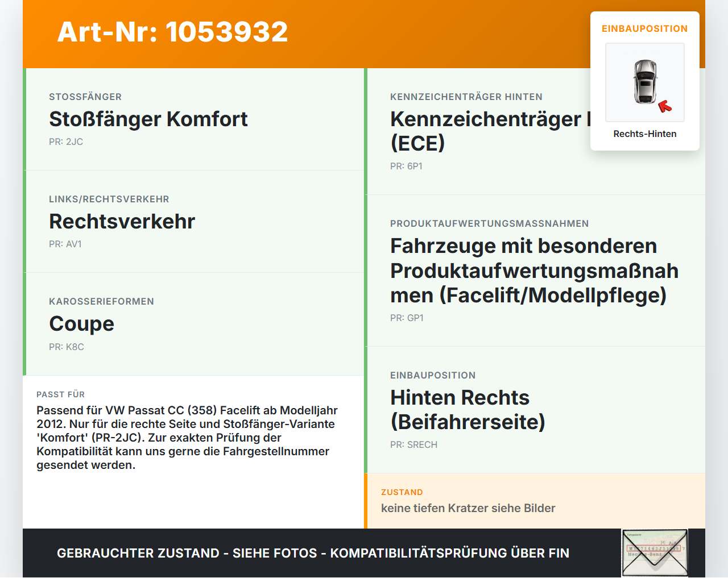Screen dimensions: 728x578
Task: Select the Rechtsverkehr value
Action: pos(122,221)
